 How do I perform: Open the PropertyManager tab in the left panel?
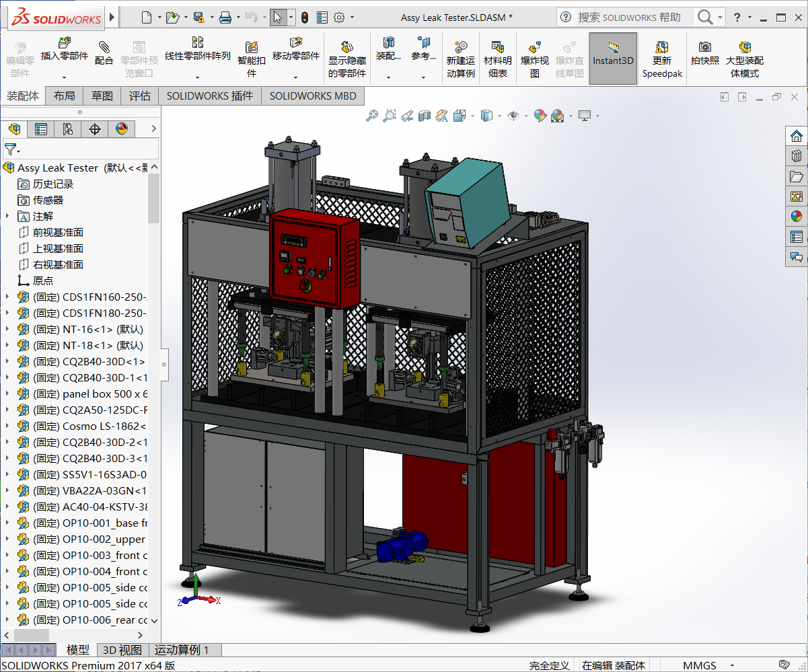click(41, 129)
